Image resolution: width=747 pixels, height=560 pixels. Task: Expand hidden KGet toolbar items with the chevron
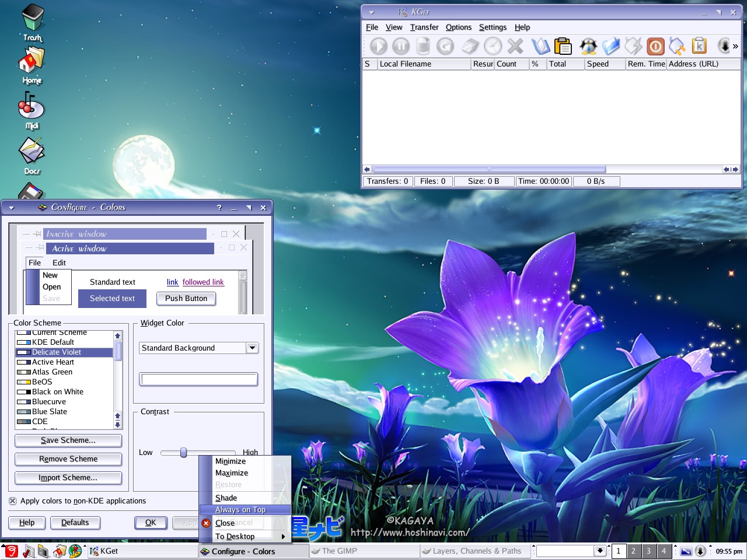(x=736, y=46)
